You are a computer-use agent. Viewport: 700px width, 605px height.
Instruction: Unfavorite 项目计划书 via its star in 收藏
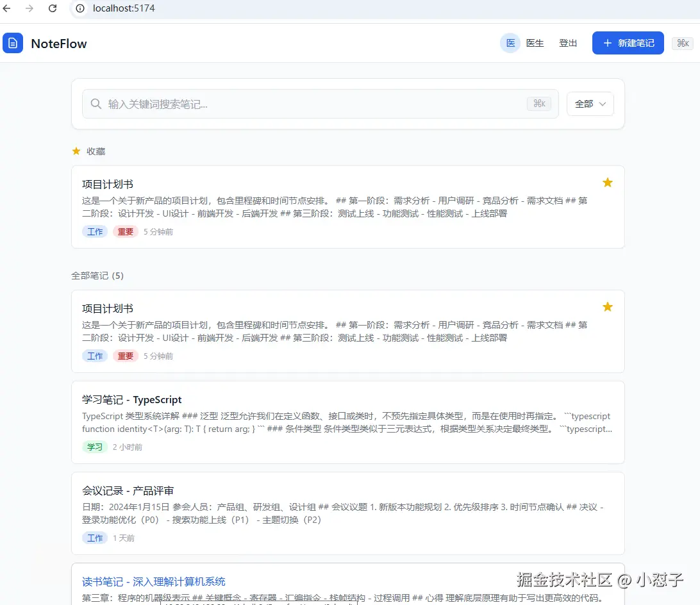(607, 182)
